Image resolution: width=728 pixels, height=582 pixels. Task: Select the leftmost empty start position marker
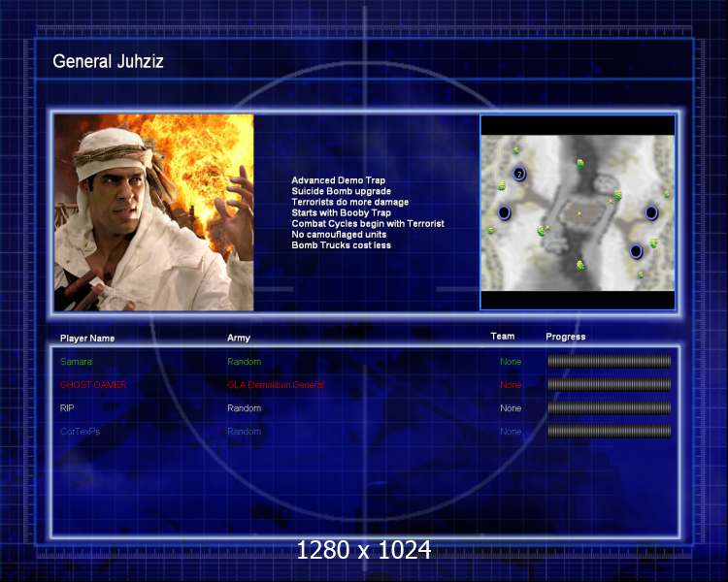coord(504,213)
